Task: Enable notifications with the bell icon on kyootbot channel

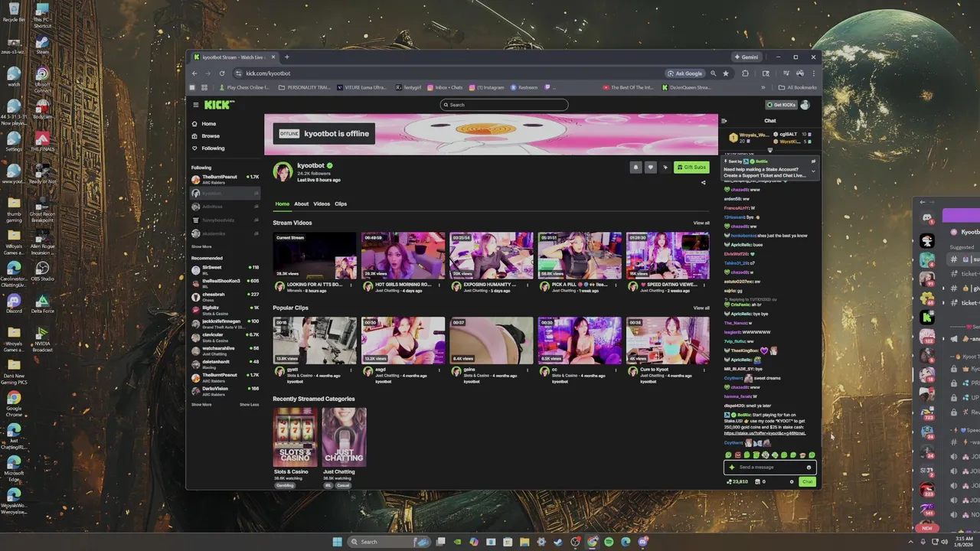Action: point(635,167)
